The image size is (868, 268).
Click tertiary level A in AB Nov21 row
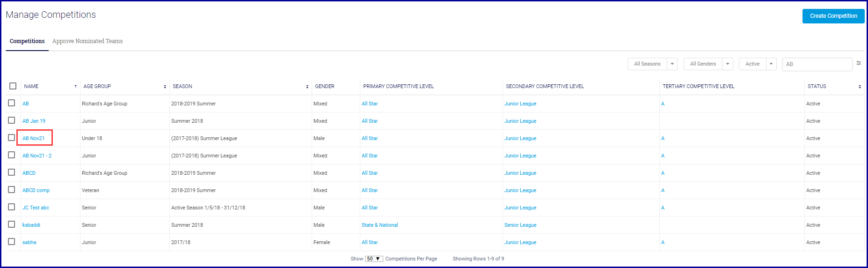(x=663, y=138)
